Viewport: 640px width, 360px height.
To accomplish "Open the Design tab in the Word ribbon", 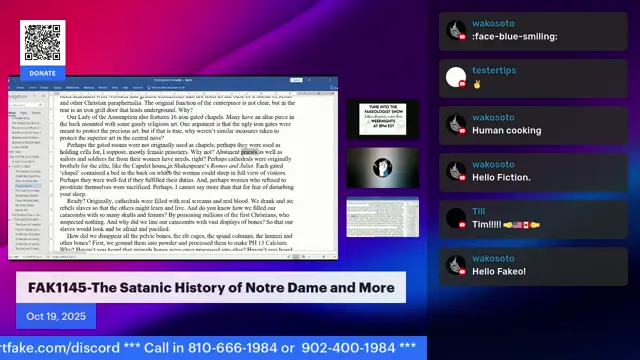I will point(44,87).
